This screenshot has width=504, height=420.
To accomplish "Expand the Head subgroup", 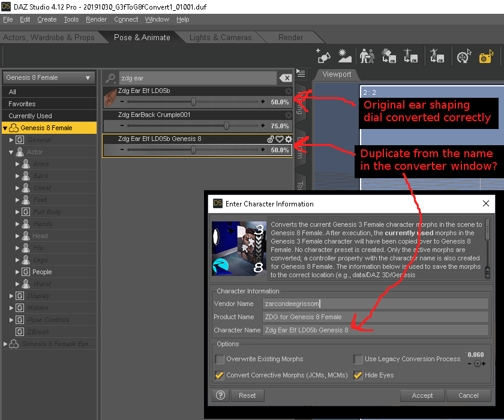I will pyautogui.click(x=17, y=236).
